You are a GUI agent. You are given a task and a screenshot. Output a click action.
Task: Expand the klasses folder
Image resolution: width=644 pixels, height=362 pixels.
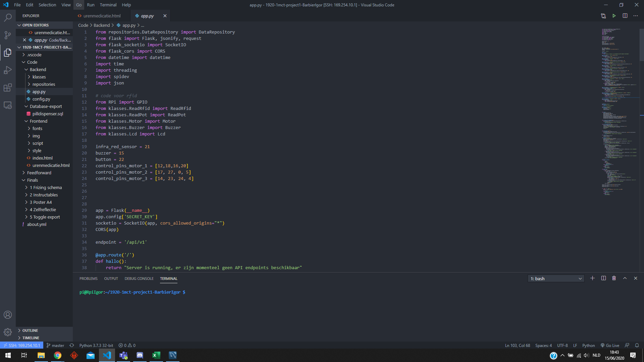[44, 77]
